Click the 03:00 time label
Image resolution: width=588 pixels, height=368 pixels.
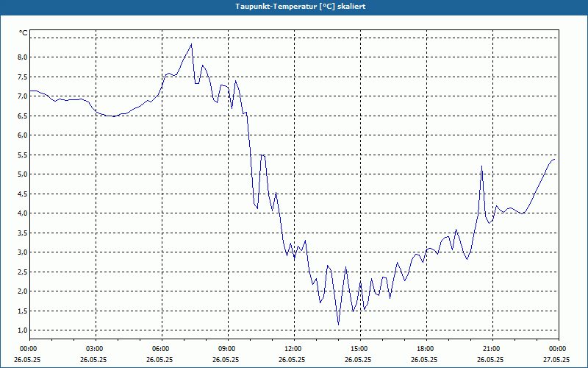pyautogui.click(x=96, y=349)
